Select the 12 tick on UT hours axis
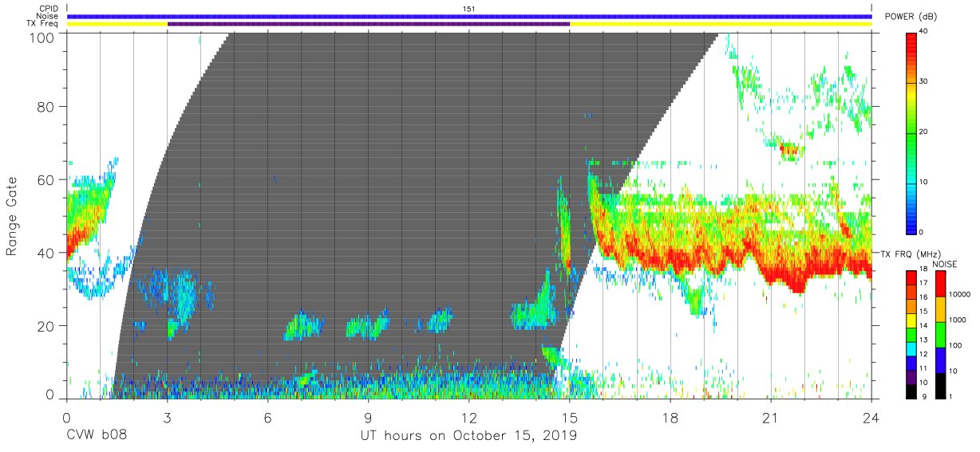Image resolution: width=980 pixels, height=452 pixels. click(x=469, y=416)
